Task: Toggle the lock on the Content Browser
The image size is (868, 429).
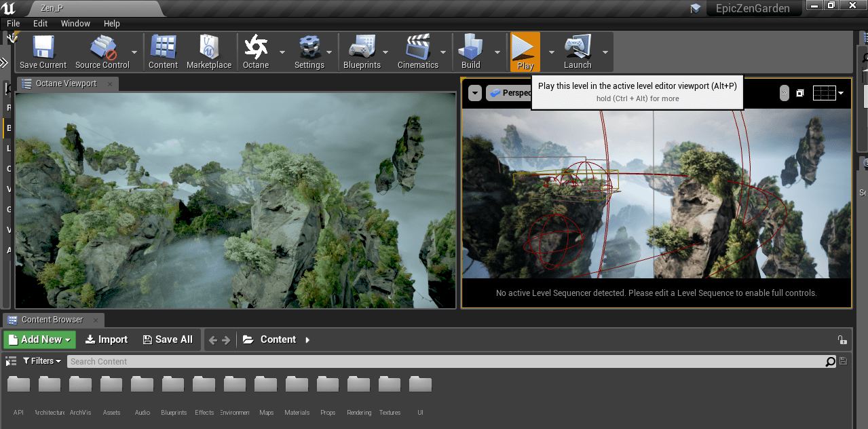Action: [x=842, y=339]
